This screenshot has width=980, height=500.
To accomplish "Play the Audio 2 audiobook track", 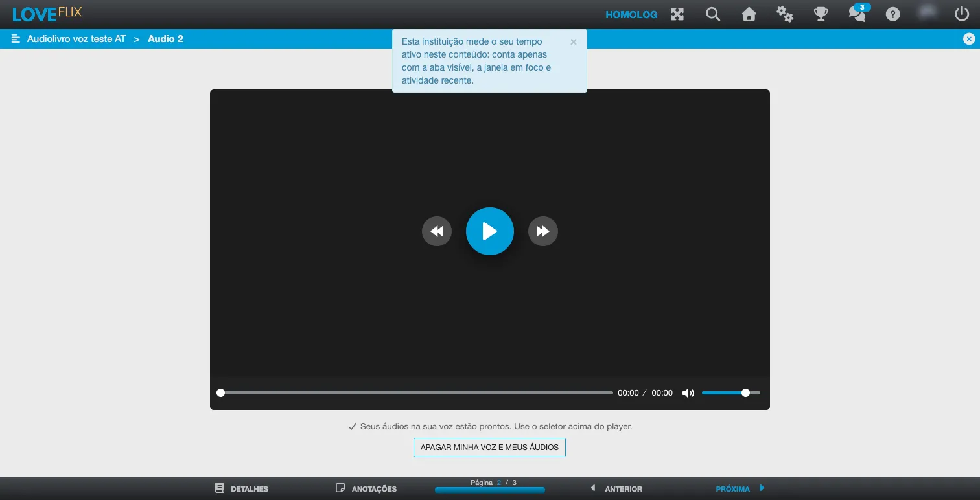I will pyautogui.click(x=490, y=231).
